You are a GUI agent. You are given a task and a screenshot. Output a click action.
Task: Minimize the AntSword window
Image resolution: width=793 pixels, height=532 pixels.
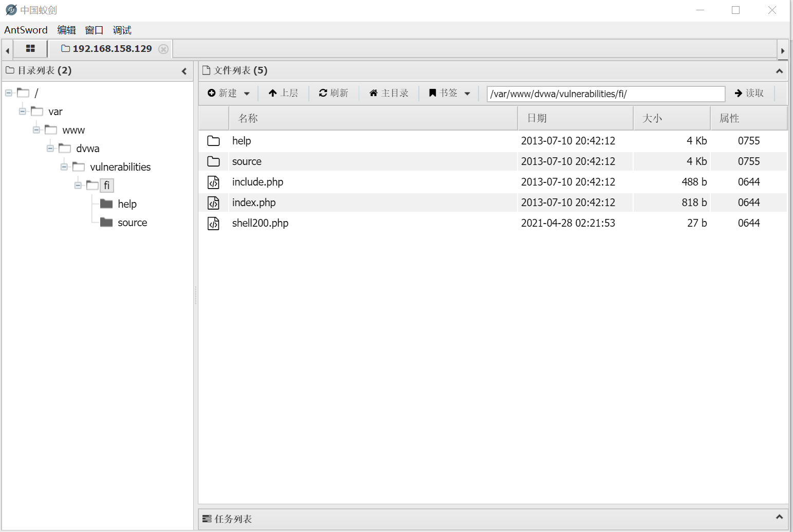pyautogui.click(x=700, y=10)
